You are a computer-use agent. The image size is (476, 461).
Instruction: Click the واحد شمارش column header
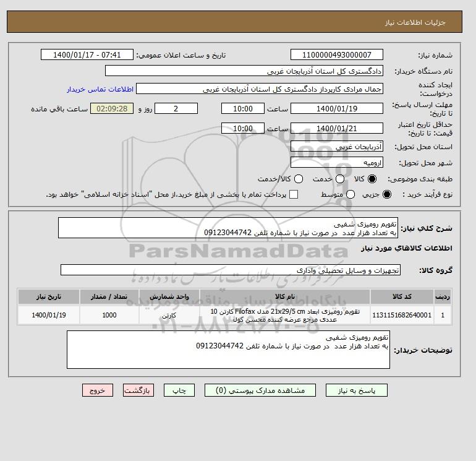pos(169,296)
